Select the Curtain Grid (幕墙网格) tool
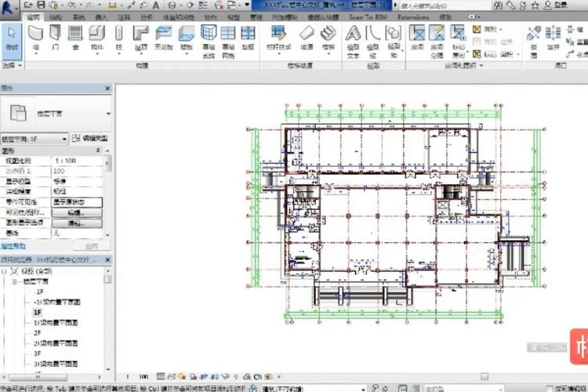Screen dimensions: 588x392 tap(228, 42)
